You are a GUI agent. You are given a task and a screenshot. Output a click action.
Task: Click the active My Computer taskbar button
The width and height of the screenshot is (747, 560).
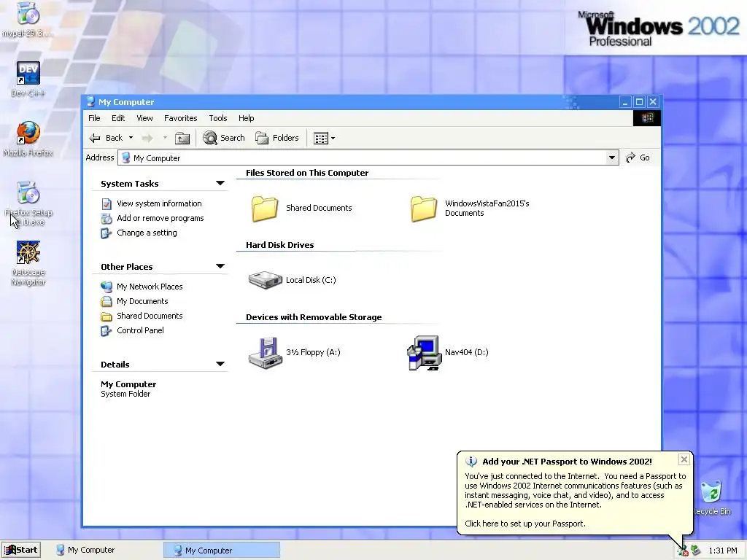coord(222,550)
